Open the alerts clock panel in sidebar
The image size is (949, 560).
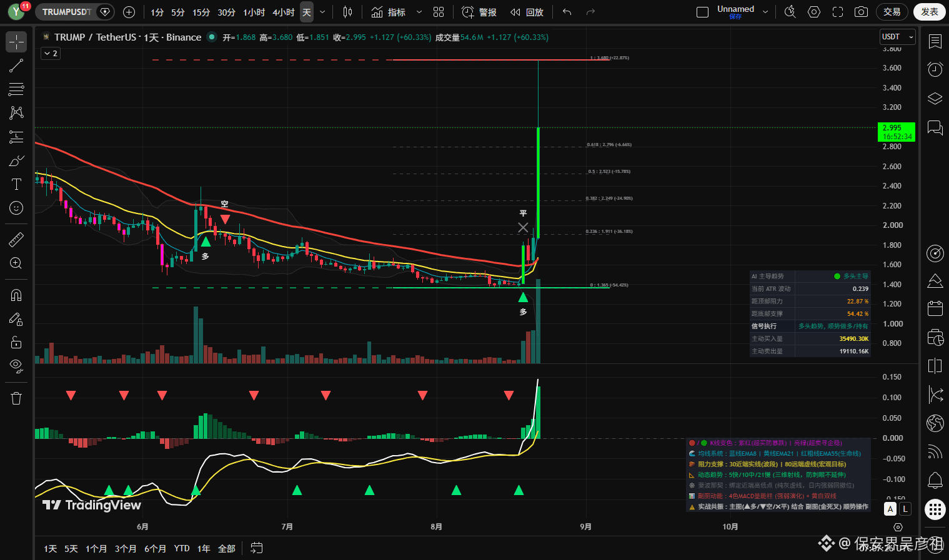(x=935, y=69)
